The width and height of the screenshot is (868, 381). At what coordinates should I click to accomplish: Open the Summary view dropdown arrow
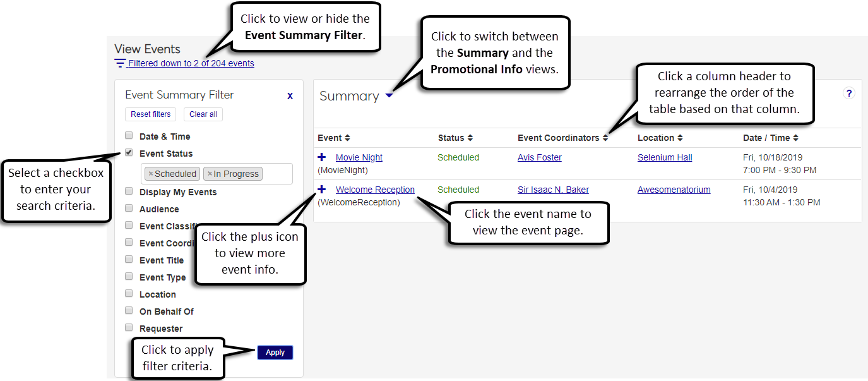pos(389,96)
